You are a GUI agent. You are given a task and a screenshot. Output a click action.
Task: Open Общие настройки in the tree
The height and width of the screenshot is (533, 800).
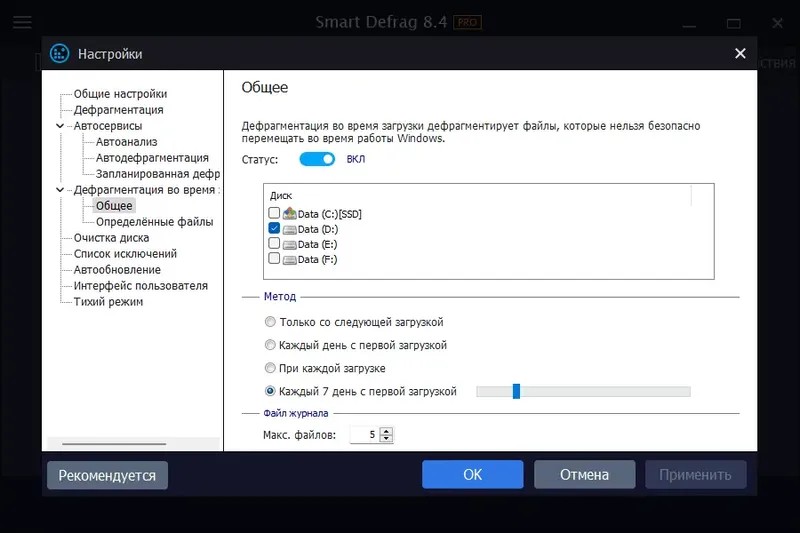point(120,94)
